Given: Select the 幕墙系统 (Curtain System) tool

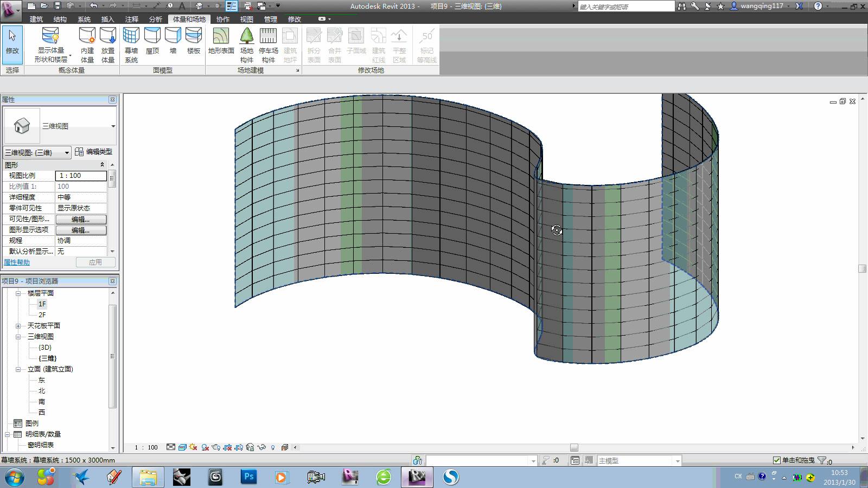Looking at the screenshot, I should (130, 43).
